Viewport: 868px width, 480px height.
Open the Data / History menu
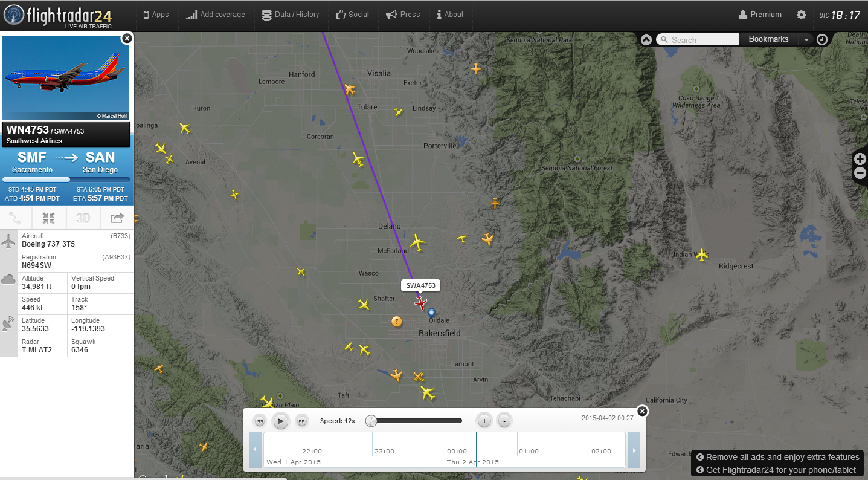click(x=291, y=15)
